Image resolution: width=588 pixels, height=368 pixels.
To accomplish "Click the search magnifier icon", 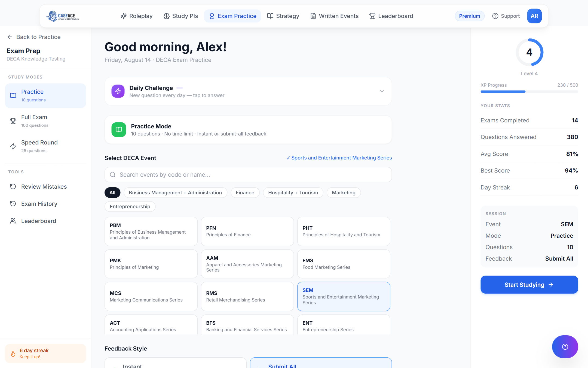I will click(113, 174).
